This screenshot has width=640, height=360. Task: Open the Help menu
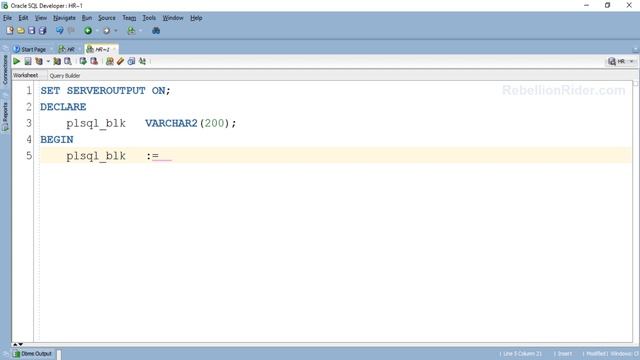coord(196,18)
